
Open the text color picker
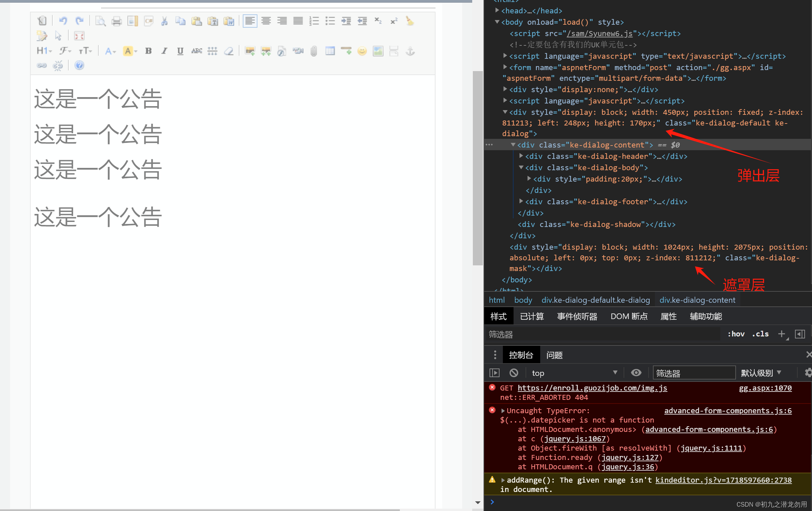pos(110,51)
